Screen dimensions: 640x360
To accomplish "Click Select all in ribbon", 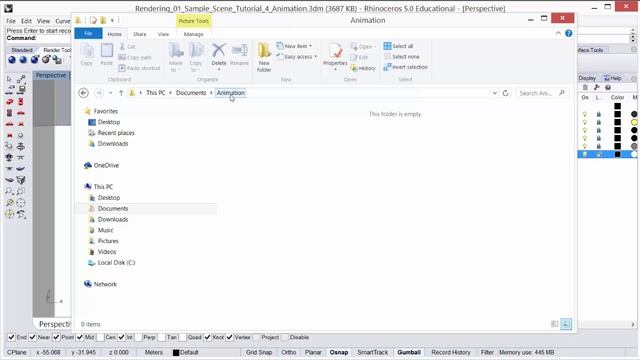I will 398,46.
